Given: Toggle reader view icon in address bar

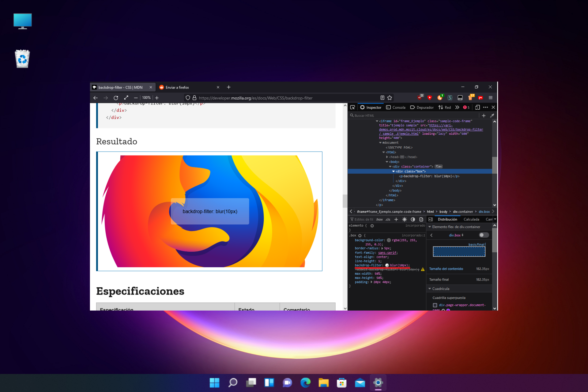Looking at the screenshot, I should click(382, 98).
